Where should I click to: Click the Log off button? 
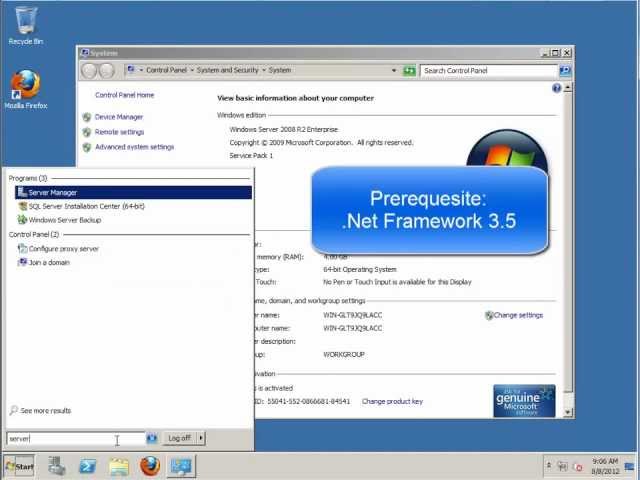pyautogui.click(x=180, y=438)
